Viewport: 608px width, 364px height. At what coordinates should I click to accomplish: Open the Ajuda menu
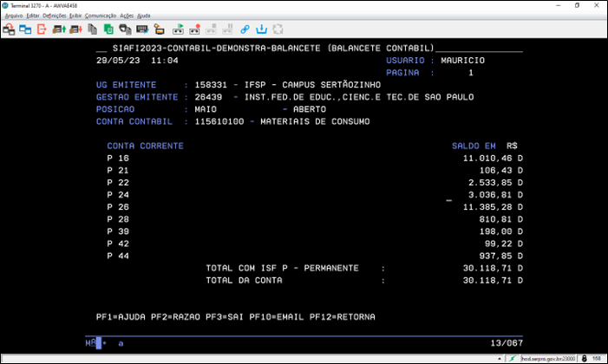point(143,16)
